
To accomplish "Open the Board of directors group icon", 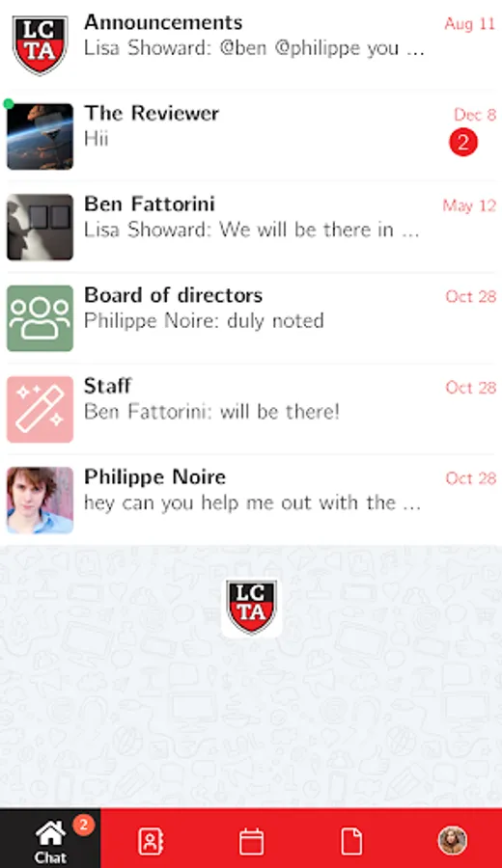I will pos(40,318).
